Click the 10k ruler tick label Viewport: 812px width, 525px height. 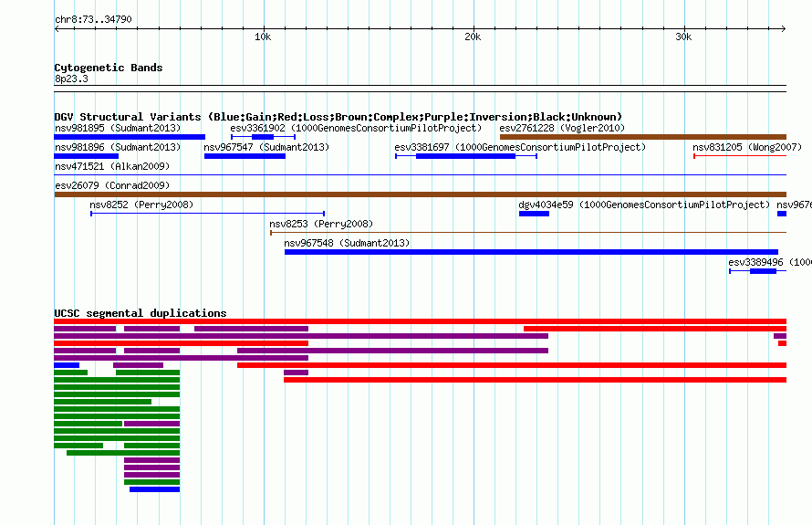click(263, 37)
